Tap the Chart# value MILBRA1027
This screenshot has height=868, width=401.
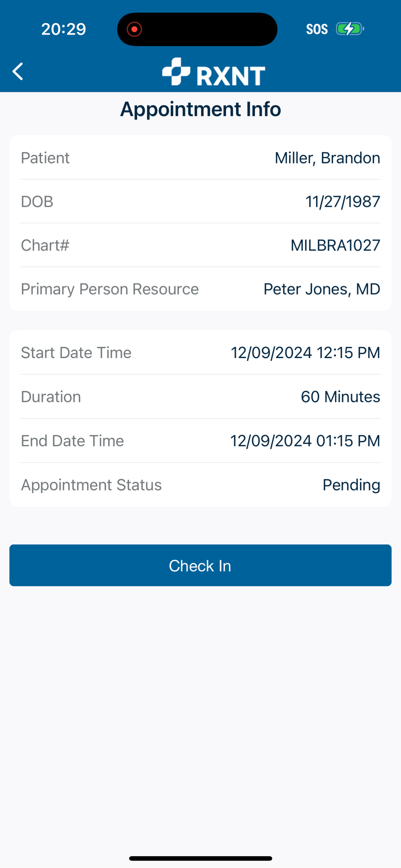click(x=335, y=245)
